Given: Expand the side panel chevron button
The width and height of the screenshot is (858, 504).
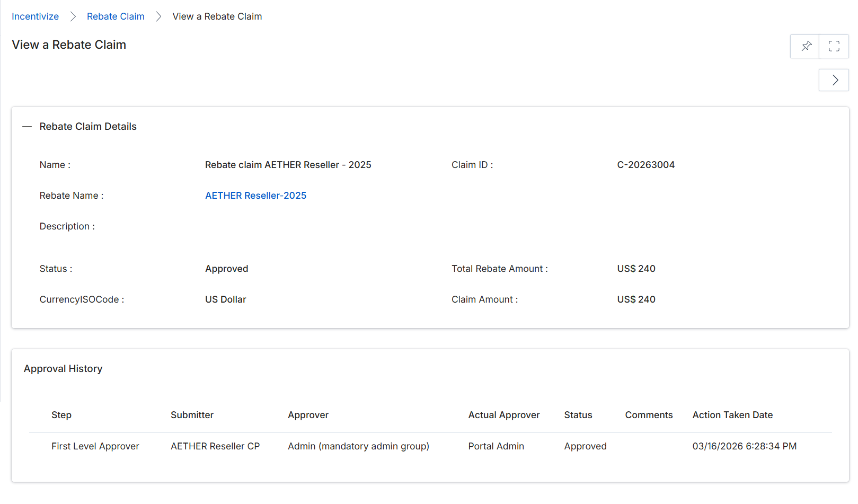Looking at the screenshot, I should click(x=834, y=80).
